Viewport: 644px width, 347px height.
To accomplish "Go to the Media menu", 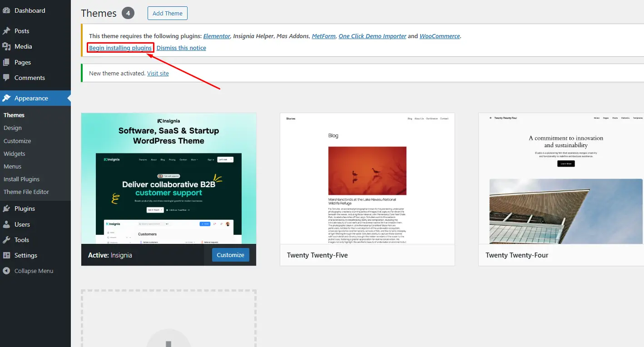I will click(35, 46).
